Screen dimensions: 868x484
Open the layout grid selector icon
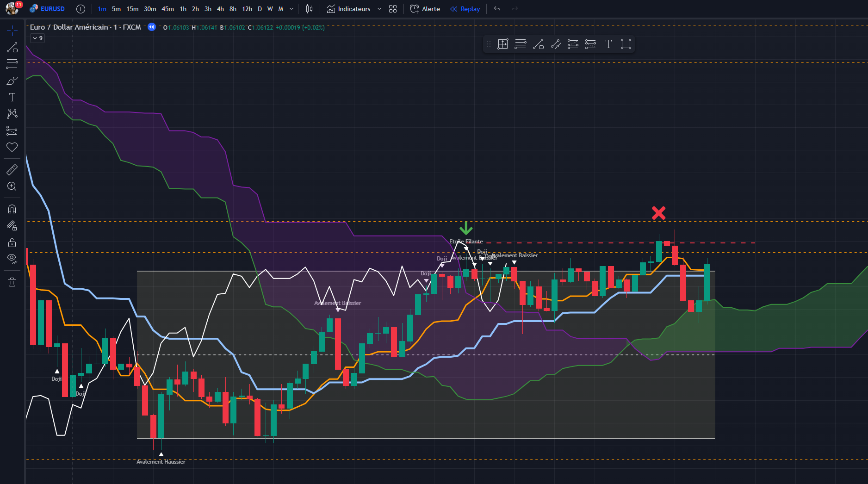click(393, 9)
